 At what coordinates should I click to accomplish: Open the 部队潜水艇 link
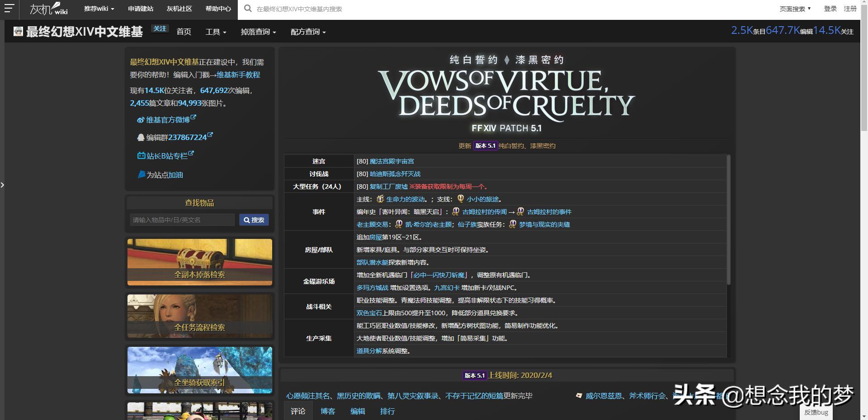pos(372,262)
